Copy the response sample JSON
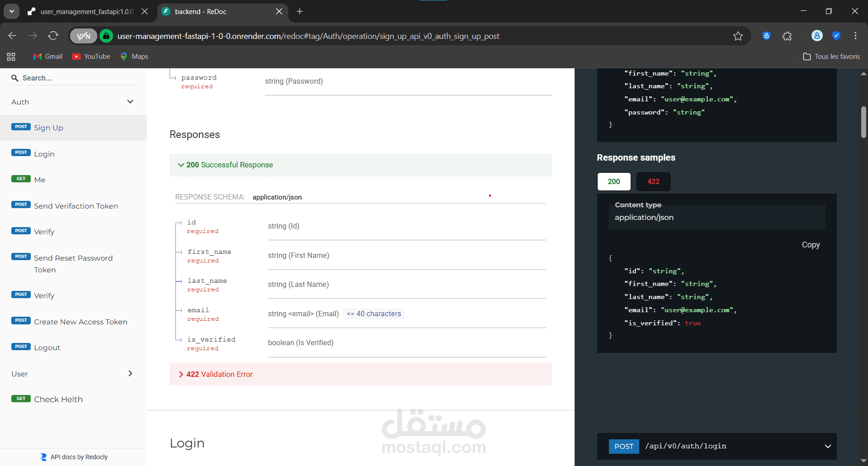Screen dimensions: 868x466 coord(810,245)
